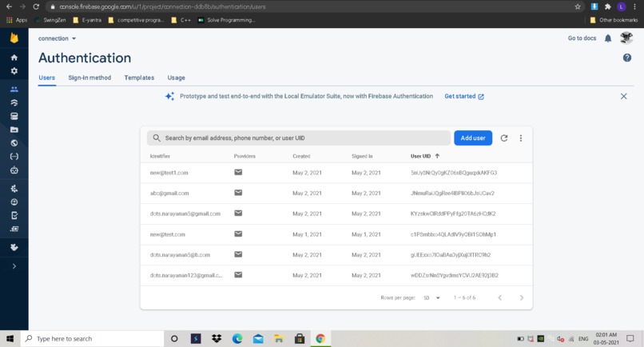Open connection project dropdown
The height and width of the screenshot is (347, 644).
[x=57, y=38]
